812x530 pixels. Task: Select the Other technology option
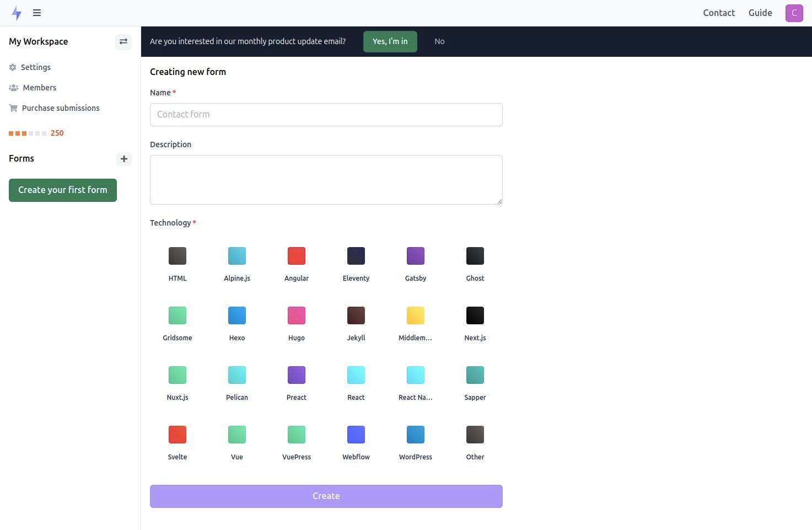pos(475,434)
